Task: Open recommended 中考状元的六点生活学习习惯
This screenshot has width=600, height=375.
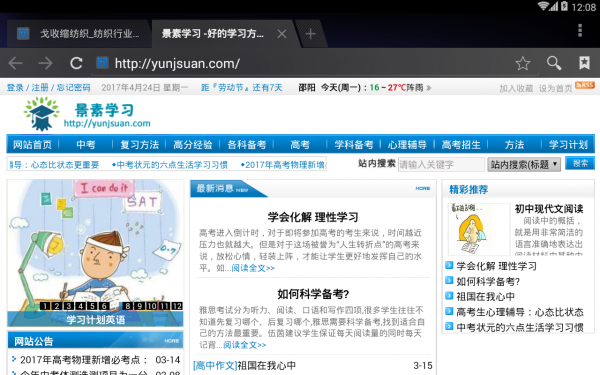Action: 520,327
